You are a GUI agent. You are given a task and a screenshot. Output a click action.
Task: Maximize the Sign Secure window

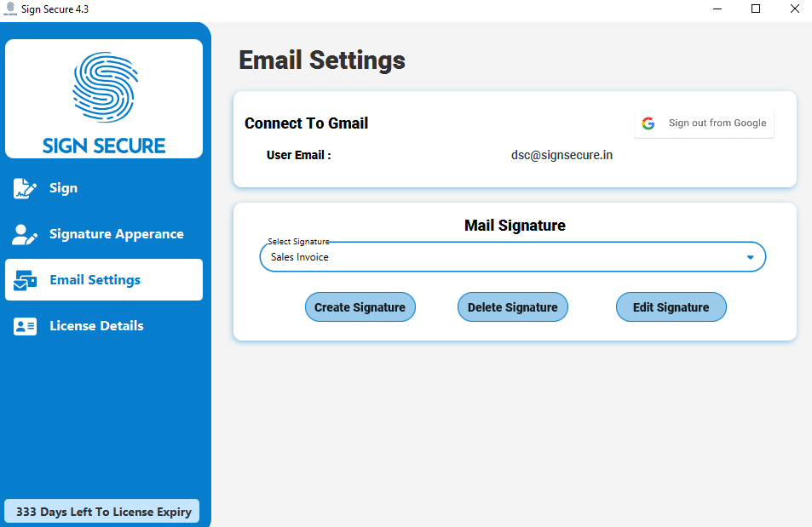click(x=756, y=9)
